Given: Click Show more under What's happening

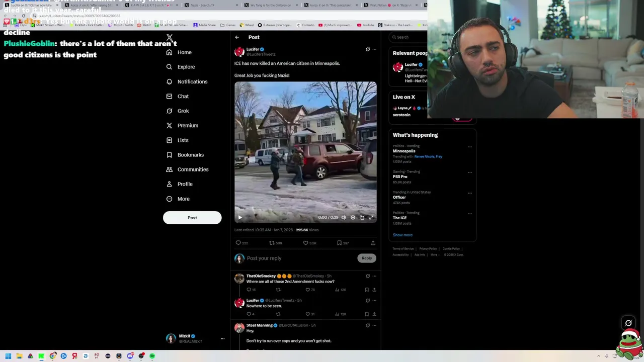Looking at the screenshot, I should [x=403, y=235].
